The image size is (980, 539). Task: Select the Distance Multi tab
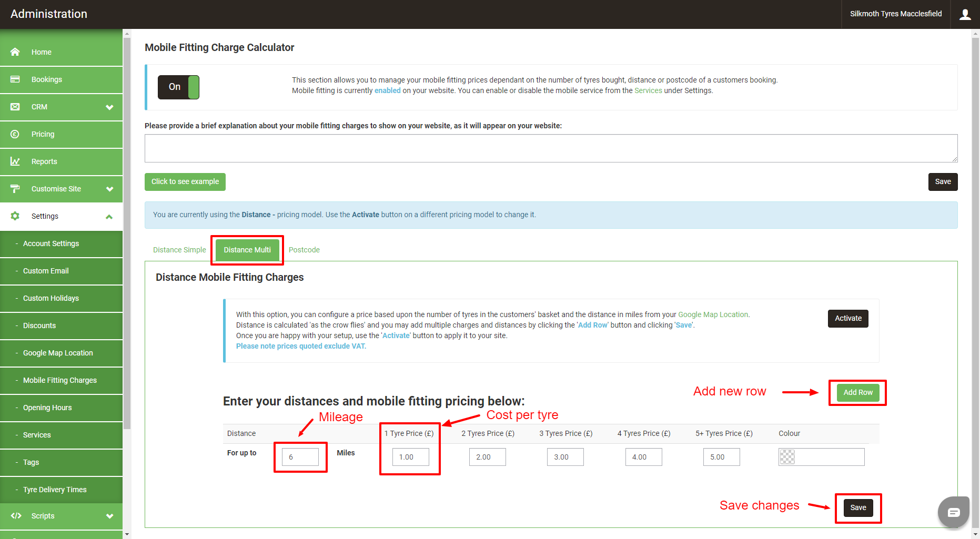pos(247,250)
